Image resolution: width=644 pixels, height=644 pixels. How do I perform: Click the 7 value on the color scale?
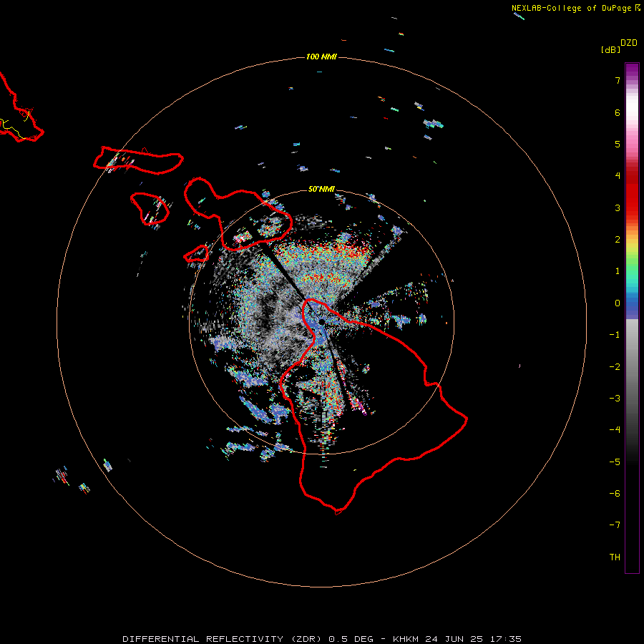click(618, 80)
